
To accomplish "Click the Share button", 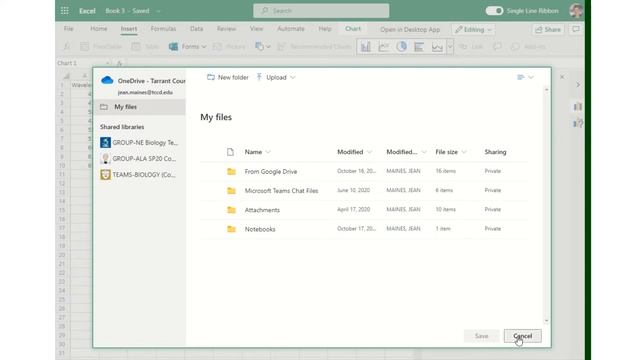I will click(x=548, y=29).
